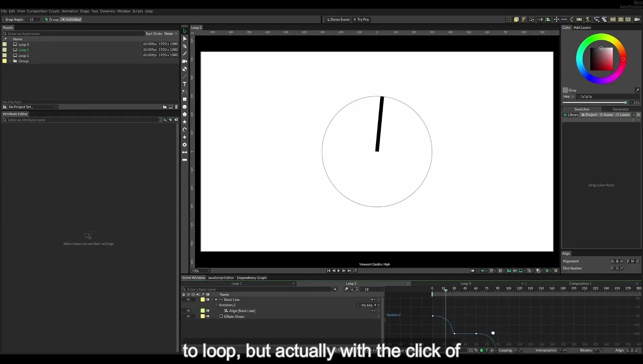
Task: Click the color eyedropper icon
Action: 637,90
